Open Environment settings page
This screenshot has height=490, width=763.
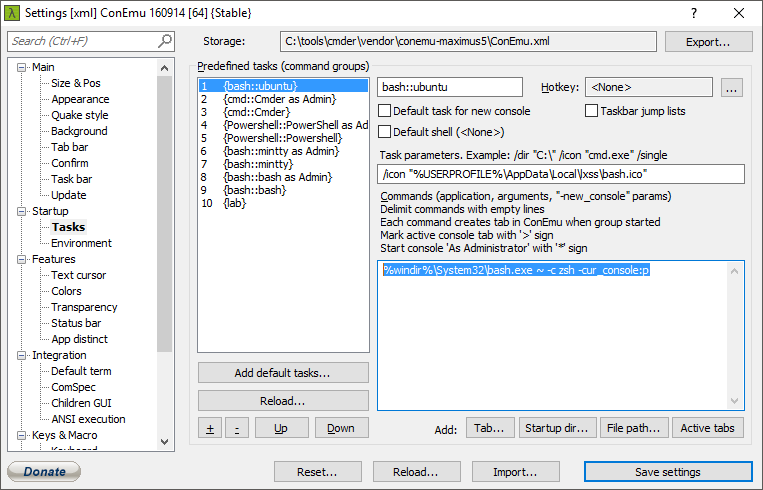click(x=81, y=243)
